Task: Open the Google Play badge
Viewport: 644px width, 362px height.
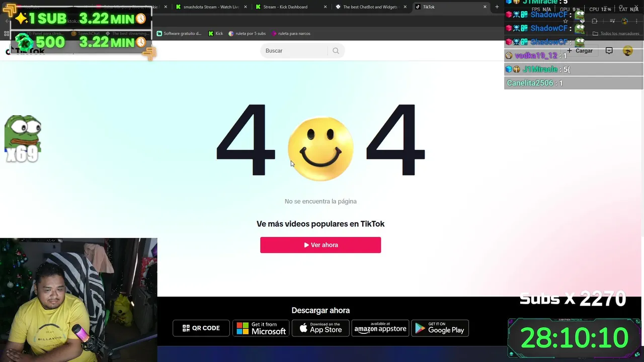Action: 440,328
